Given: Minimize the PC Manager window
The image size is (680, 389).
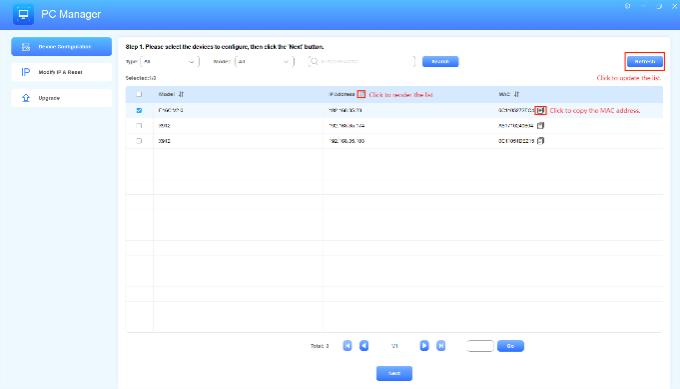Looking at the screenshot, I should pos(643,6).
